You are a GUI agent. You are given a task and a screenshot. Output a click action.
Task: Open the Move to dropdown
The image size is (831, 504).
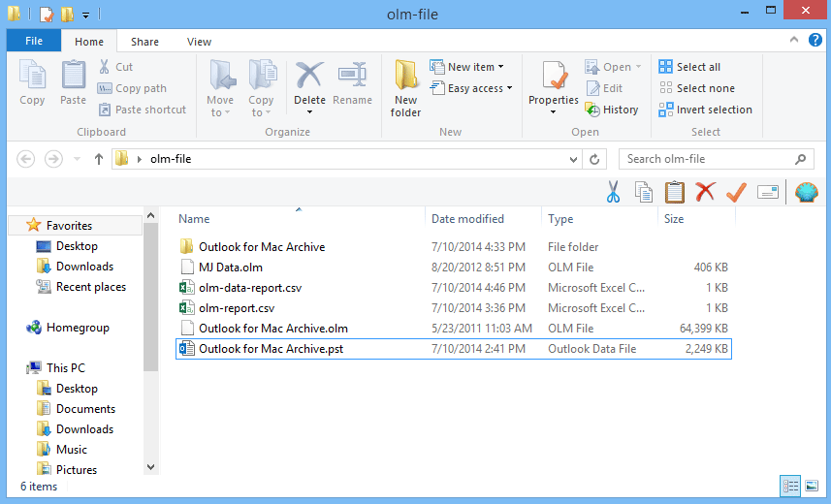(x=220, y=88)
